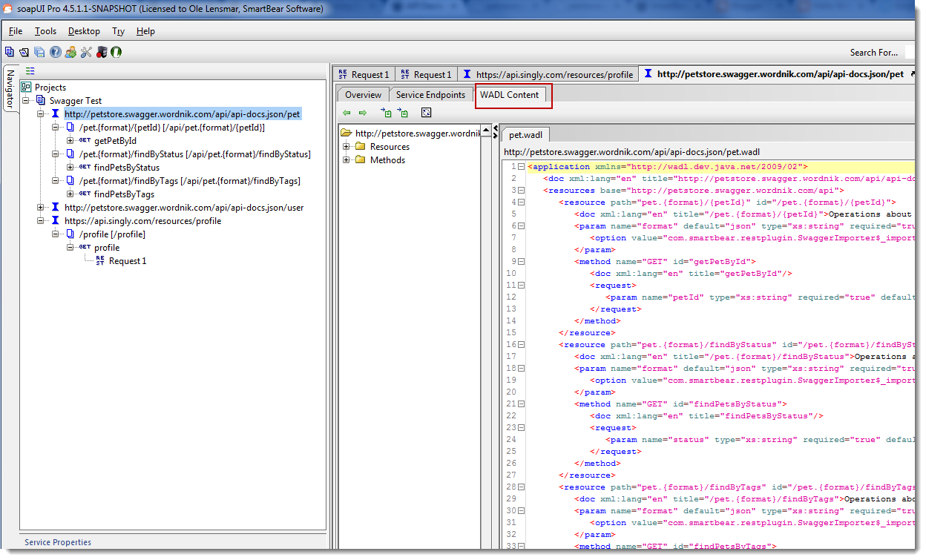Click the open folder icon in WADL tree
Viewport: 926px width, 560px height.
pos(346,134)
